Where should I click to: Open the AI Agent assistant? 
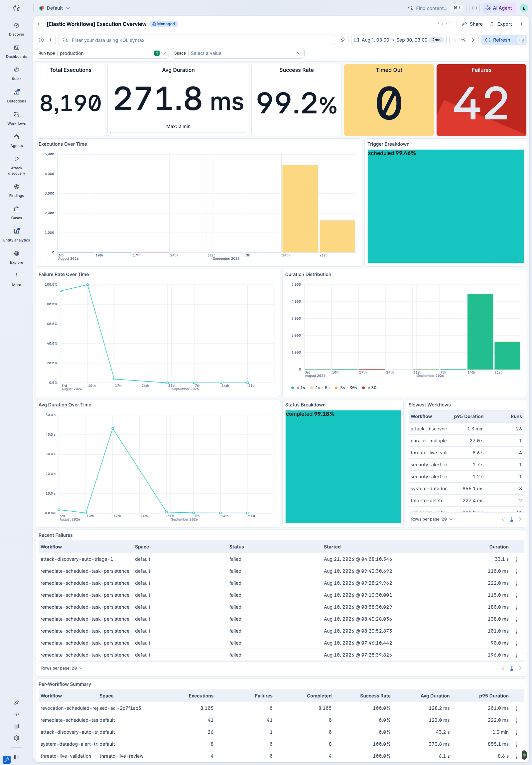click(x=499, y=8)
